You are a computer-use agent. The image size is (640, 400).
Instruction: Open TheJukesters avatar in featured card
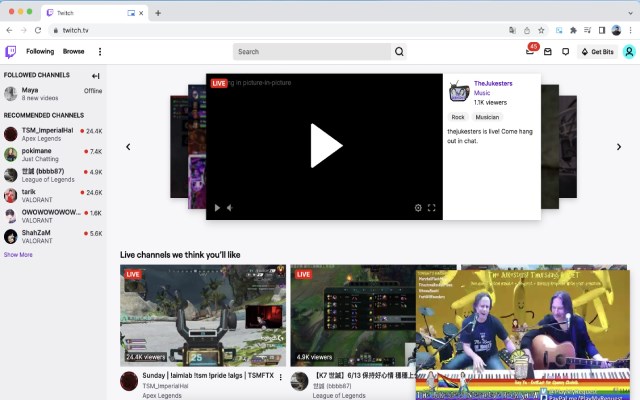459,91
